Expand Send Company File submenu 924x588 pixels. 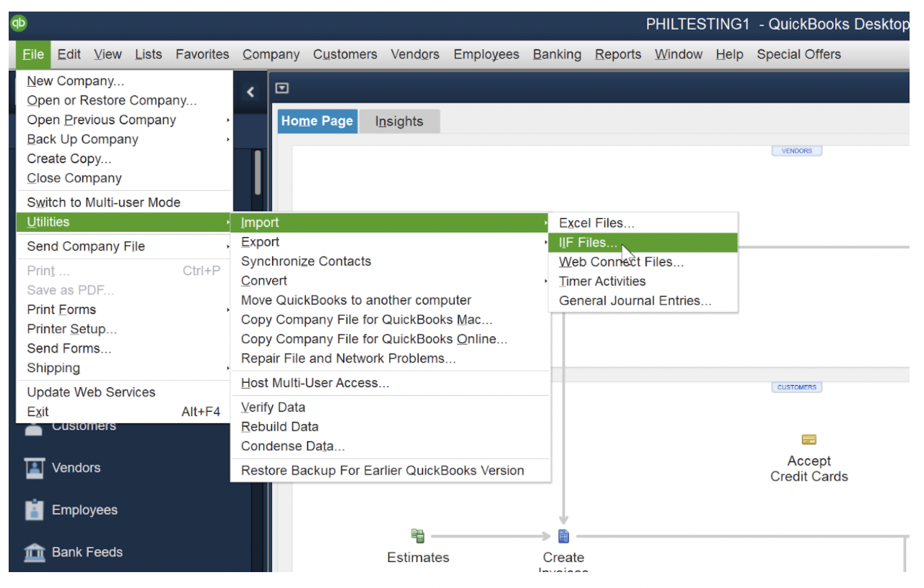click(124, 246)
